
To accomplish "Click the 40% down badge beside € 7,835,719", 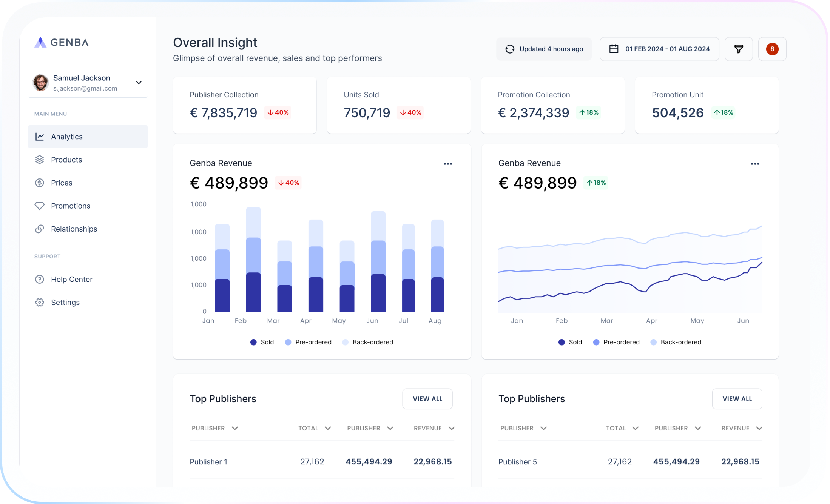I will (x=278, y=112).
